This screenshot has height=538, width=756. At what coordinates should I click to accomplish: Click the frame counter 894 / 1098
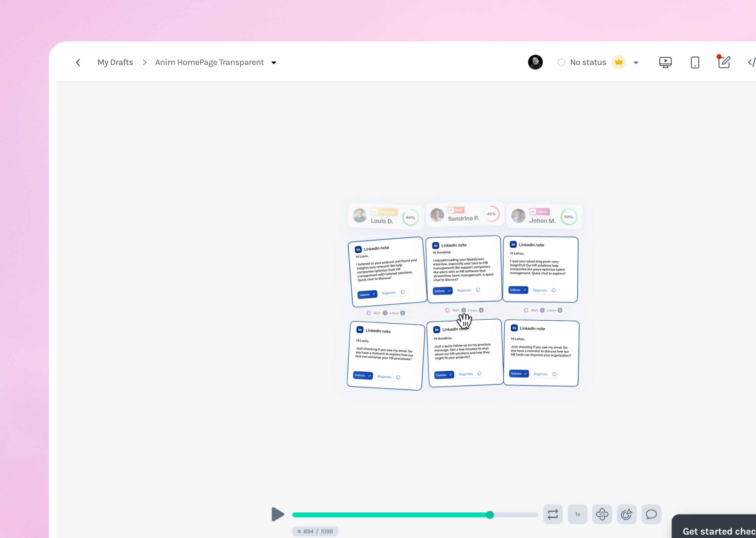point(315,531)
